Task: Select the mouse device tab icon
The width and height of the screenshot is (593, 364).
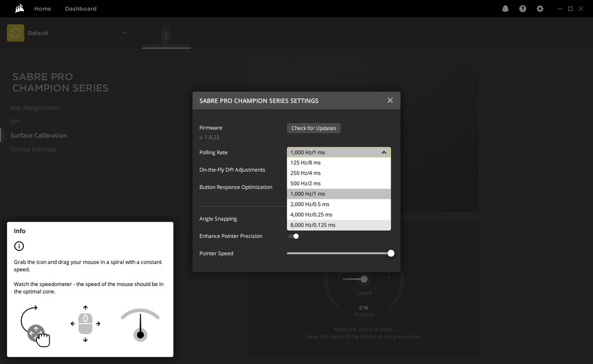Action: pyautogui.click(x=166, y=35)
